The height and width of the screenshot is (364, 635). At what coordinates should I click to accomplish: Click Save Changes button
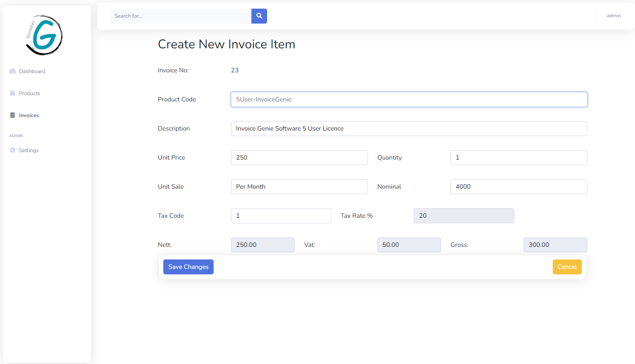(x=188, y=267)
